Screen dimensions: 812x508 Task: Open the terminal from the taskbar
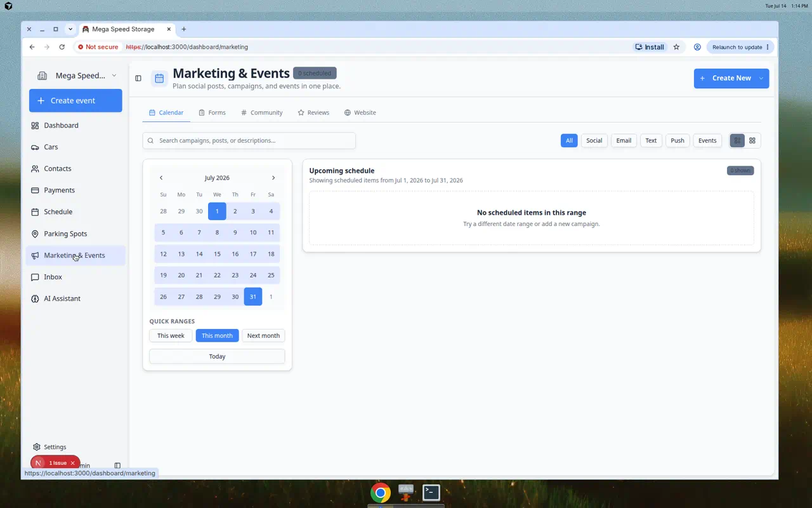point(431,492)
